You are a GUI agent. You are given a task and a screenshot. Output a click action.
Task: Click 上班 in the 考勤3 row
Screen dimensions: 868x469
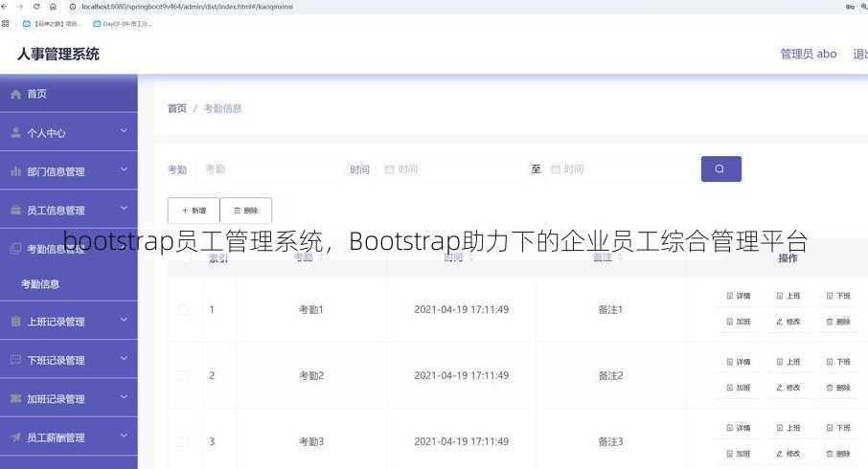(x=788, y=428)
